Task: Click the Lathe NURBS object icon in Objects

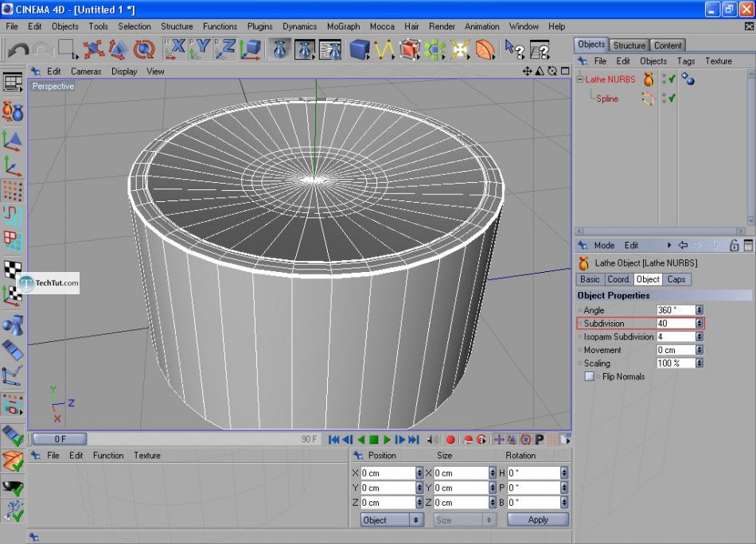Action: tap(649, 80)
